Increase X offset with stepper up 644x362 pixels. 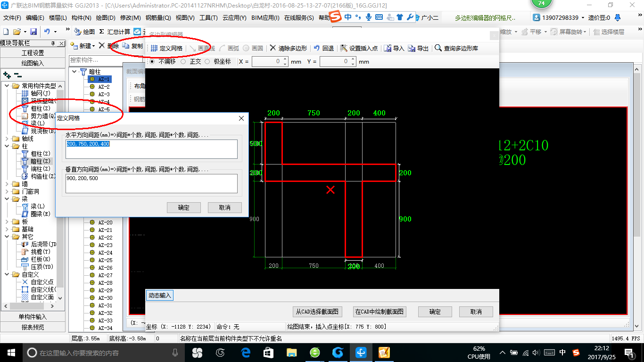[x=285, y=59]
